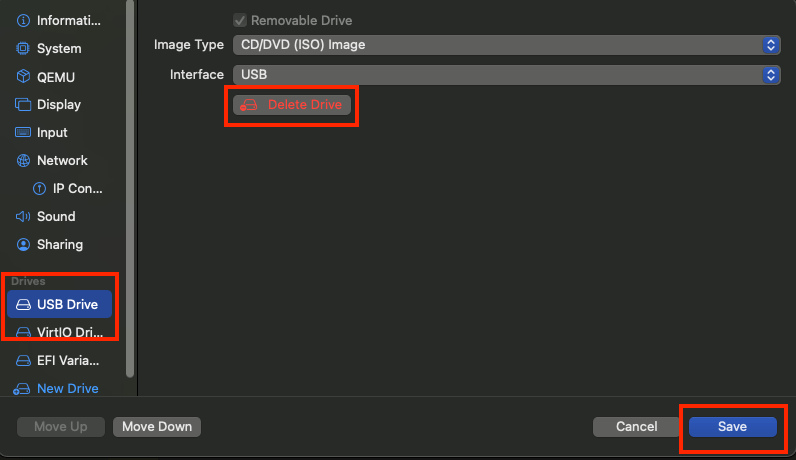Click the USB Drive disk icon

[x=23, y=304]
